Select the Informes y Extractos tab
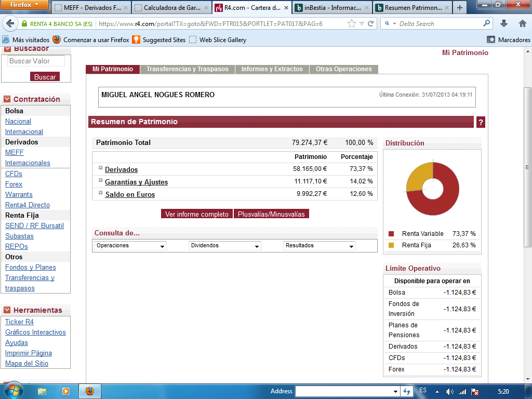532x399 pixels. point(272,69)
